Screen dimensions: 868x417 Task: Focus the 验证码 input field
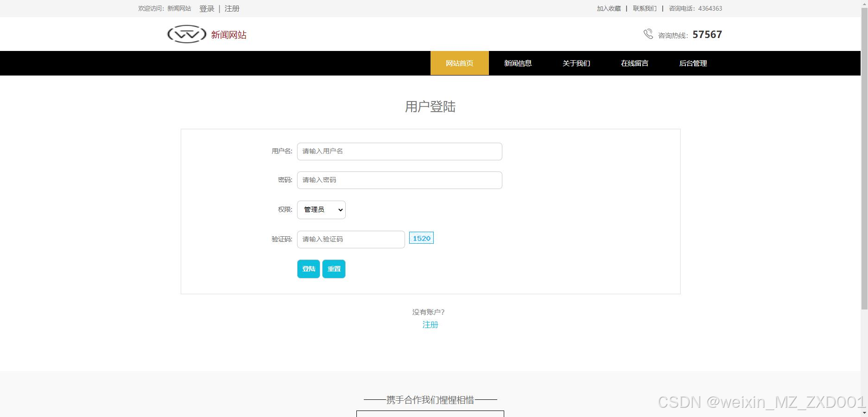coord(351,240)
